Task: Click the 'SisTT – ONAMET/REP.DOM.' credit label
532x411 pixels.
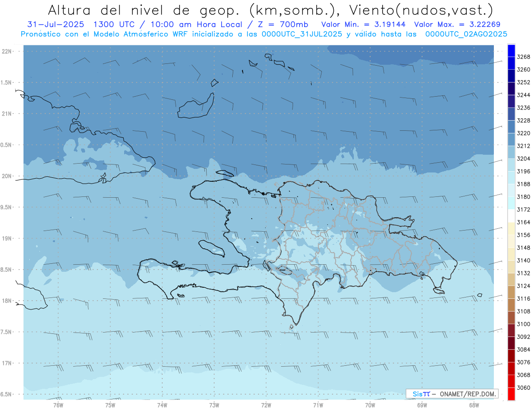Action: [452, 394]
